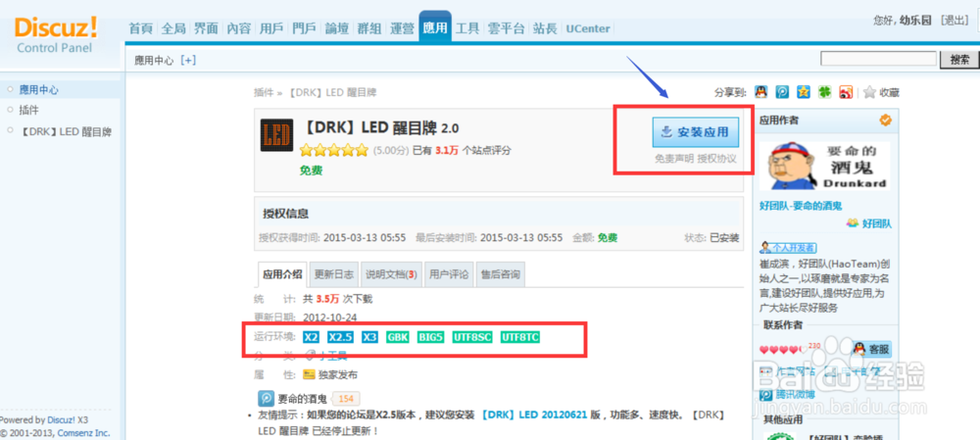Click the 小工具 category link
Screen dimensions: 980x440
[331, 356]
